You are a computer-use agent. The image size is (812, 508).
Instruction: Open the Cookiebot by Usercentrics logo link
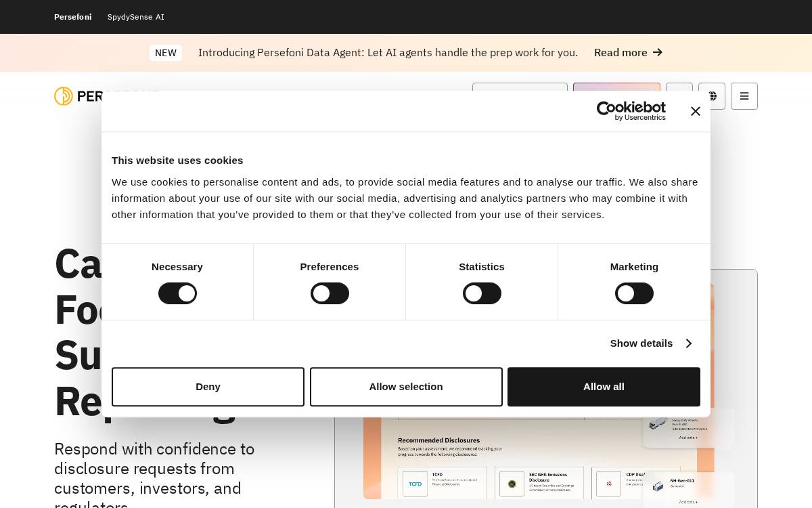point(631,111)
